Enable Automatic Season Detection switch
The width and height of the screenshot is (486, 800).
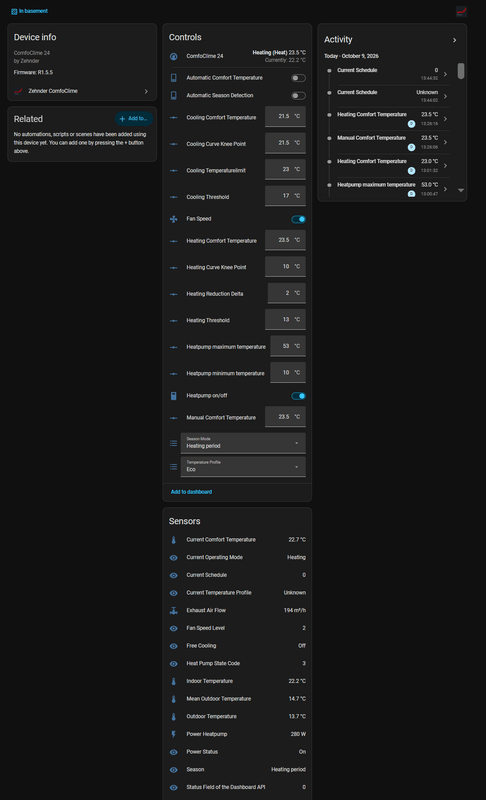coord(298,96)
